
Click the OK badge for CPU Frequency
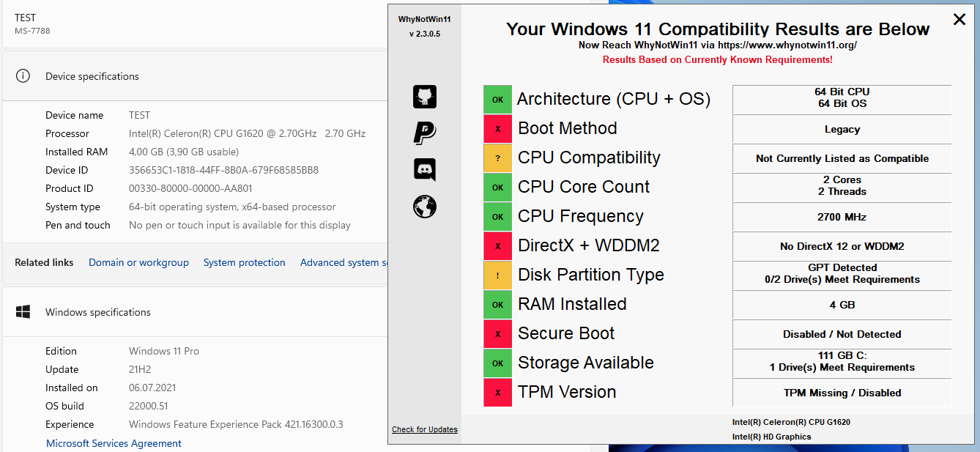click(x=498, y=216)
